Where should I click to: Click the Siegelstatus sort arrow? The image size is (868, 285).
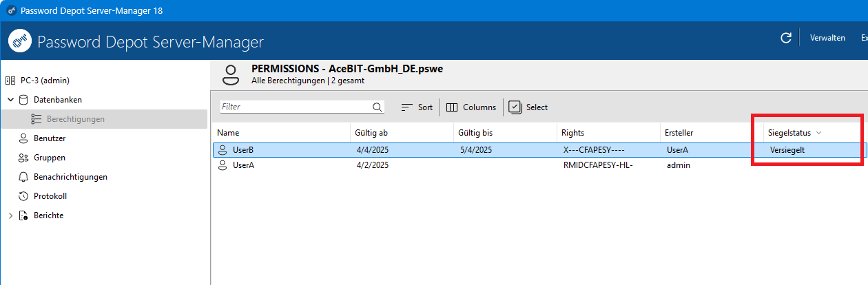tap(818, 133)
